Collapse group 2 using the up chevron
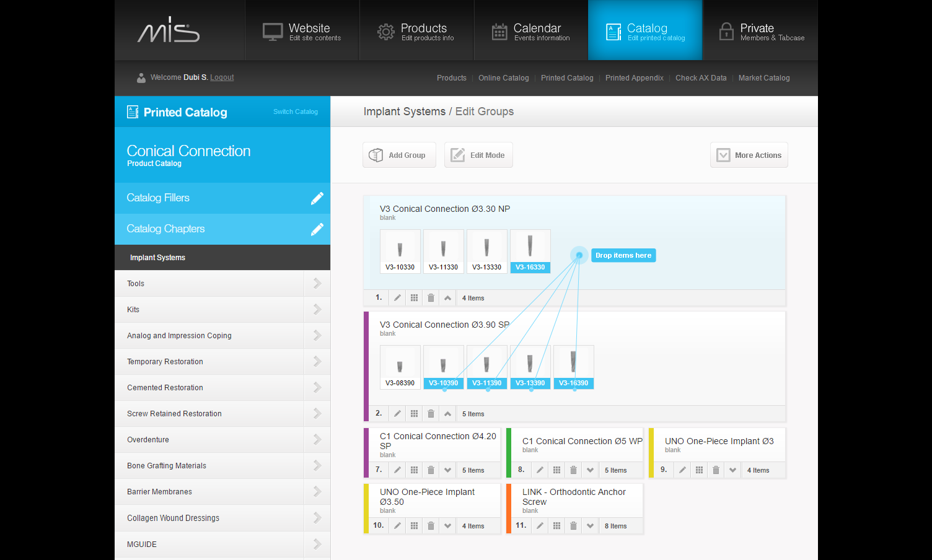The image size is (932, 560). click(x=448, y=414)
